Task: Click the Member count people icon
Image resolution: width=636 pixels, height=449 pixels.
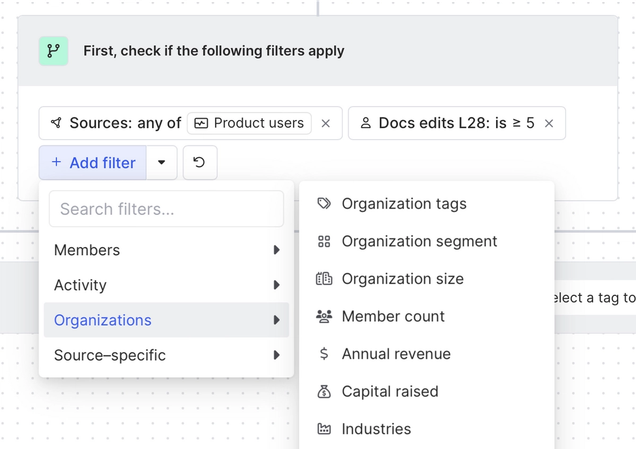Action: coord(324,316)
